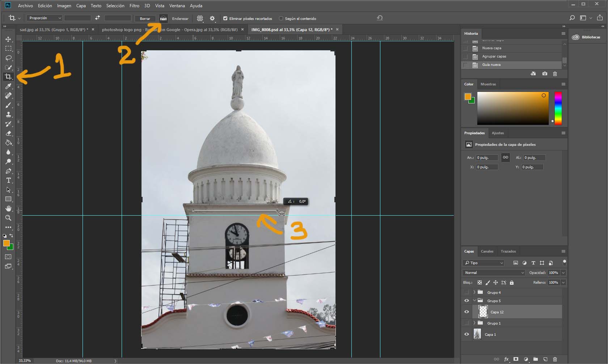Open crop overlay grid options
This screenshot has height=364, width=608.
pos(200,18)
